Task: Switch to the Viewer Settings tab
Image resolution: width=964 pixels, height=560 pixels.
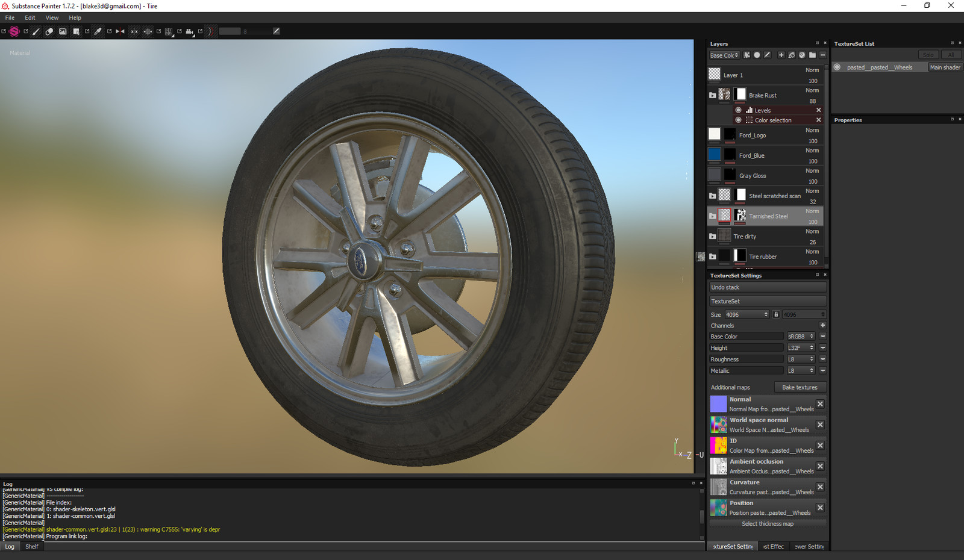Action: (809, 547)
